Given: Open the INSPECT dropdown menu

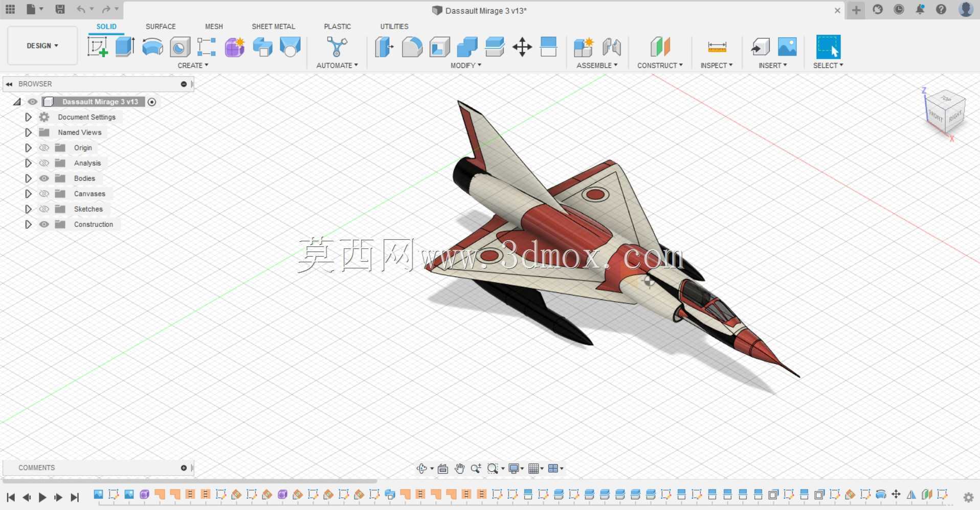Looking at the screenshot, I should (717, 65).
